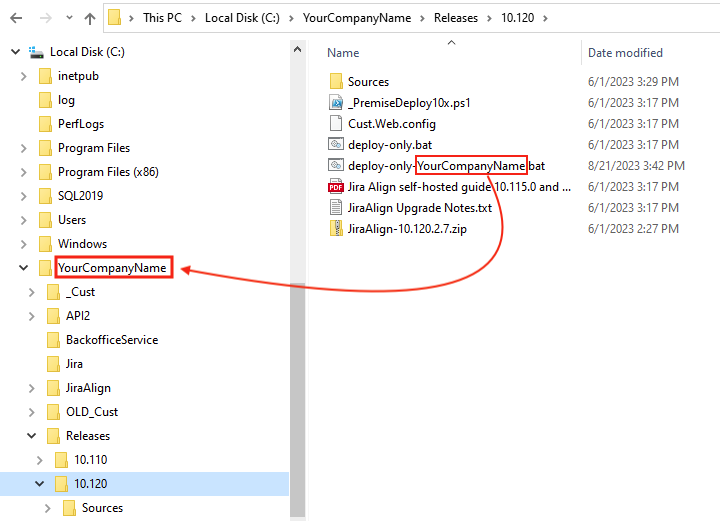Expand the JiraAlign tree node
Image resolution: width=720 pixels, height=521 pixels.
(x=31, y=388)
